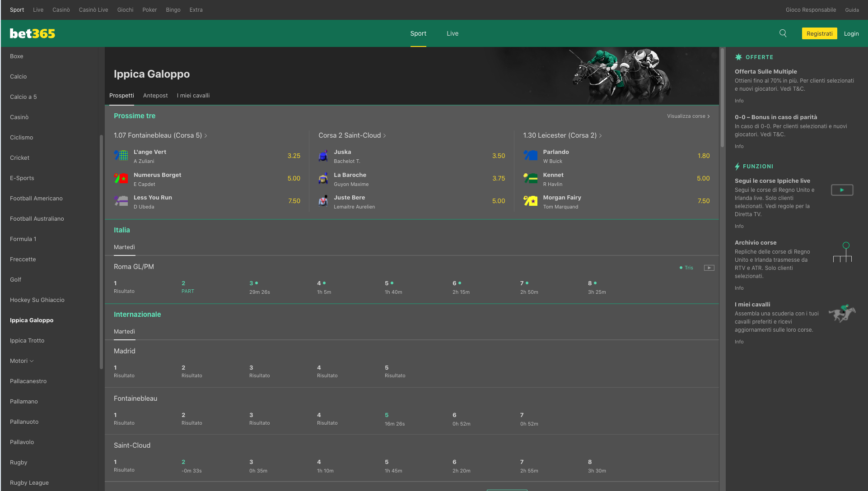Image resolution: width=868 pixels, height=491 pixels.
Task: Click the Registrati button
Action: coord(819,33)
